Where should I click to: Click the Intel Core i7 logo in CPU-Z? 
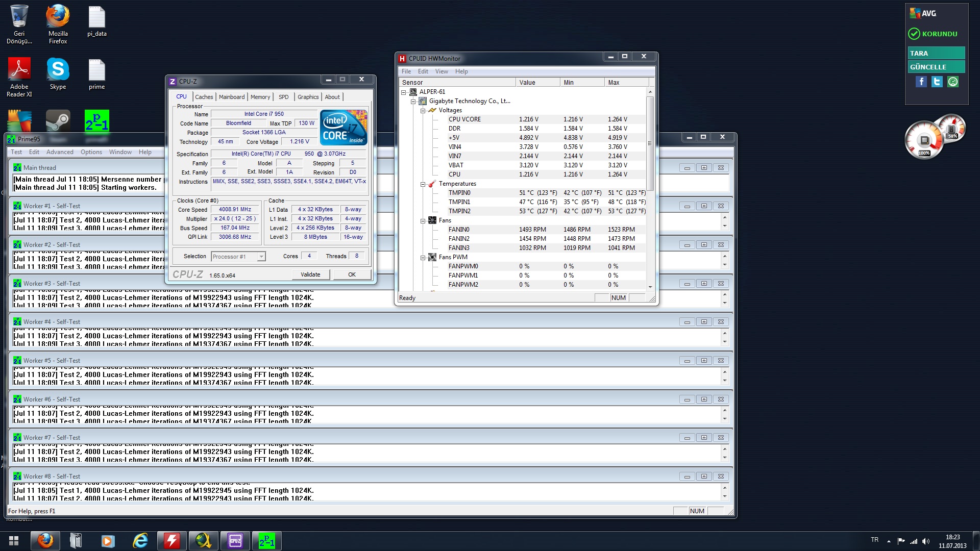[344, 127]
